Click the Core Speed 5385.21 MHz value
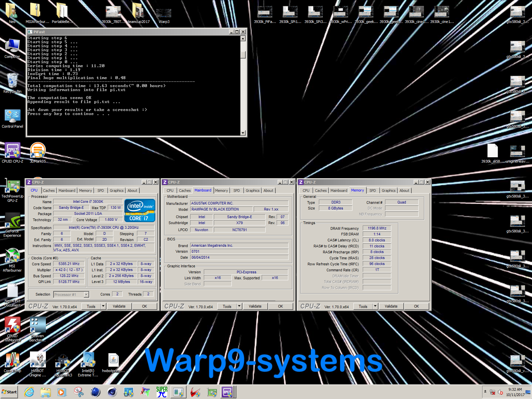The height and width of the screenshot is (399, 532). coord(69,264)
